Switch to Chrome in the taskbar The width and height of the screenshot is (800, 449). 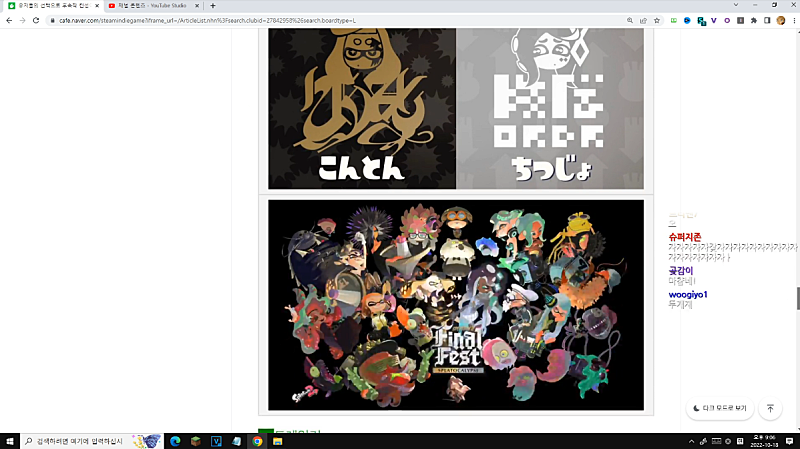(257, 441)
